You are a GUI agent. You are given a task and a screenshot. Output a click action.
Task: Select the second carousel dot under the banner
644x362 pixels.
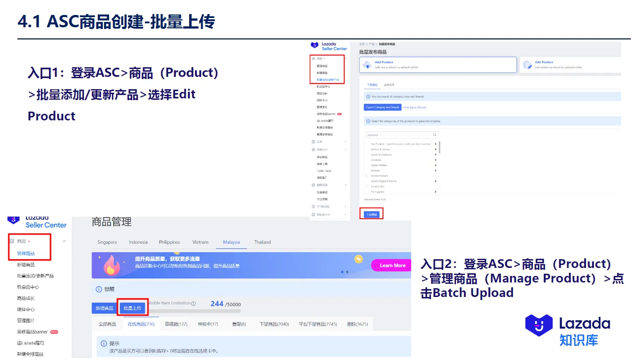tap(347, 272)
